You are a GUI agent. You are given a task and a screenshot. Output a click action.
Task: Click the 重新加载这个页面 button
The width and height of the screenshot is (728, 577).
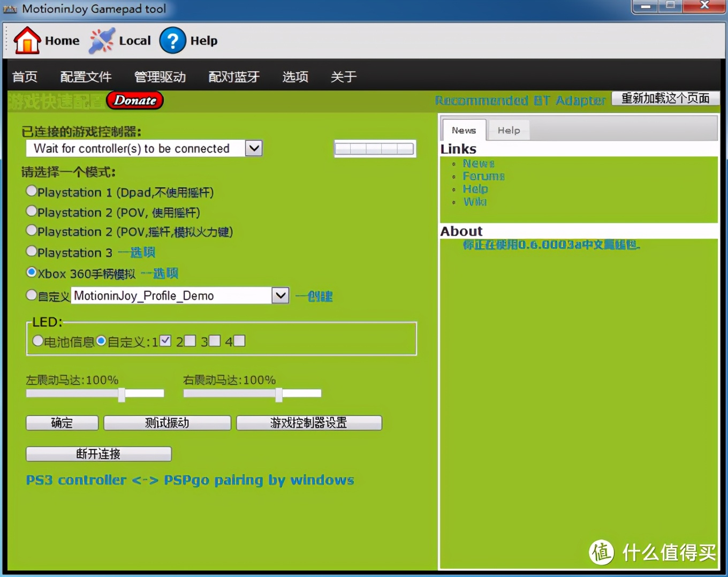(x=665, y=98)
